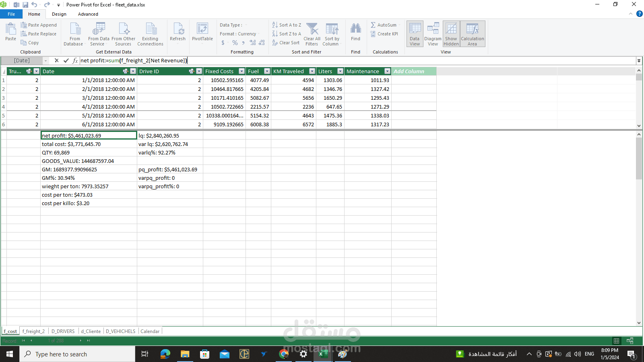Open Fuel column filter dropdown
The image size is (644, 362).
click(267, 71)
